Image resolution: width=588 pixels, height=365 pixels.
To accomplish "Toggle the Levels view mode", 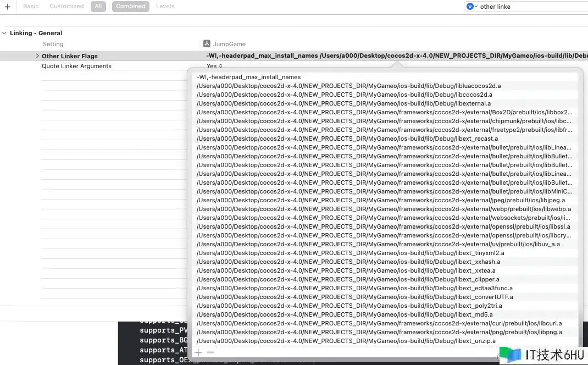I will point(165,7).
